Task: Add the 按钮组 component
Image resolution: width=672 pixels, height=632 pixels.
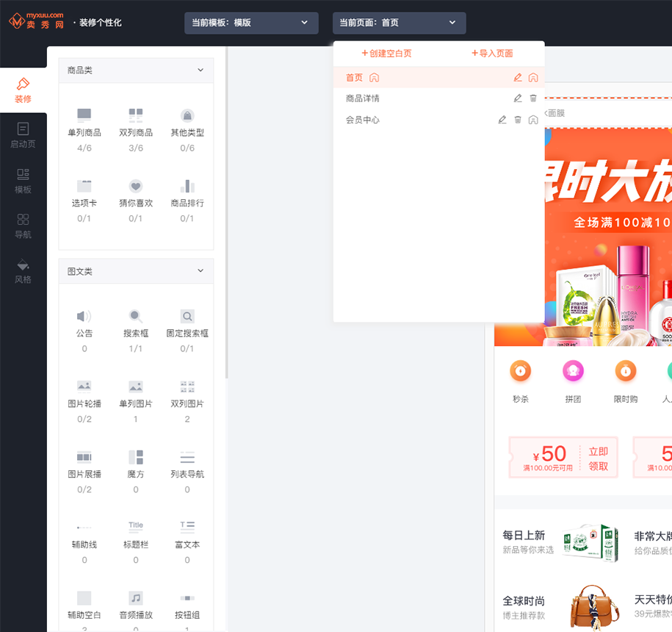Action: [187, 610]
